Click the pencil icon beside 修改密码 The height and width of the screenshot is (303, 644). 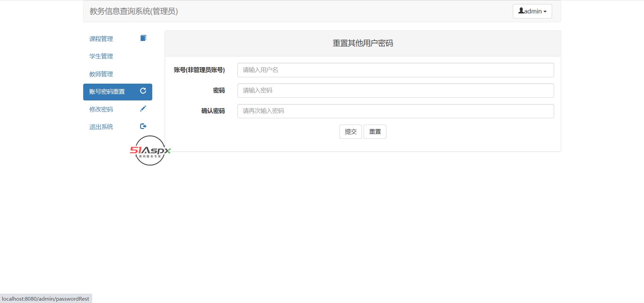pos(143,109)
